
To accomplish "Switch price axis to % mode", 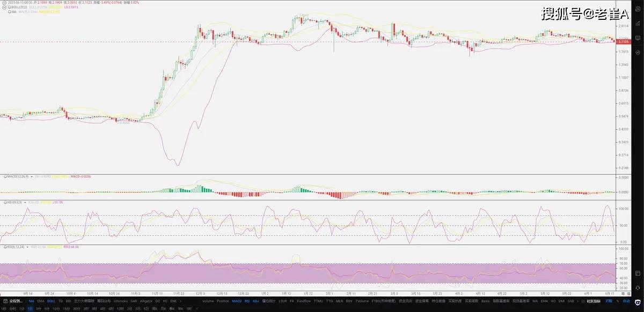I will pyautogui.click(x=618, y=301).
